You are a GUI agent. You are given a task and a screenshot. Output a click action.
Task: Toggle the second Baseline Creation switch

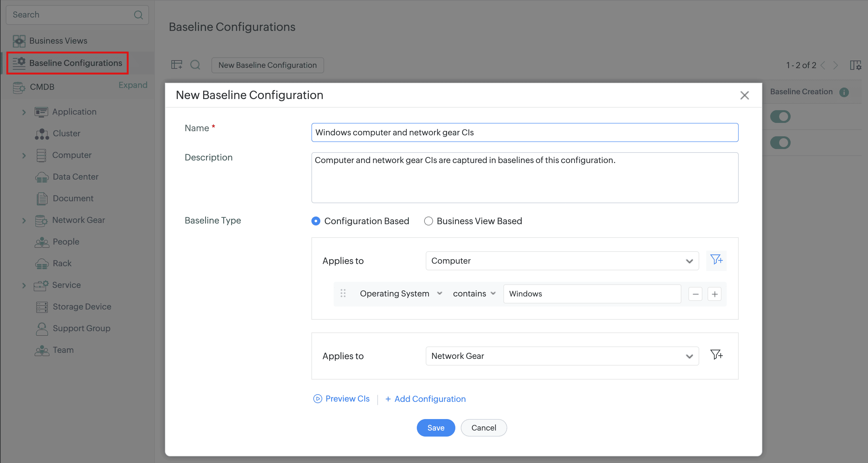(780, 143)
